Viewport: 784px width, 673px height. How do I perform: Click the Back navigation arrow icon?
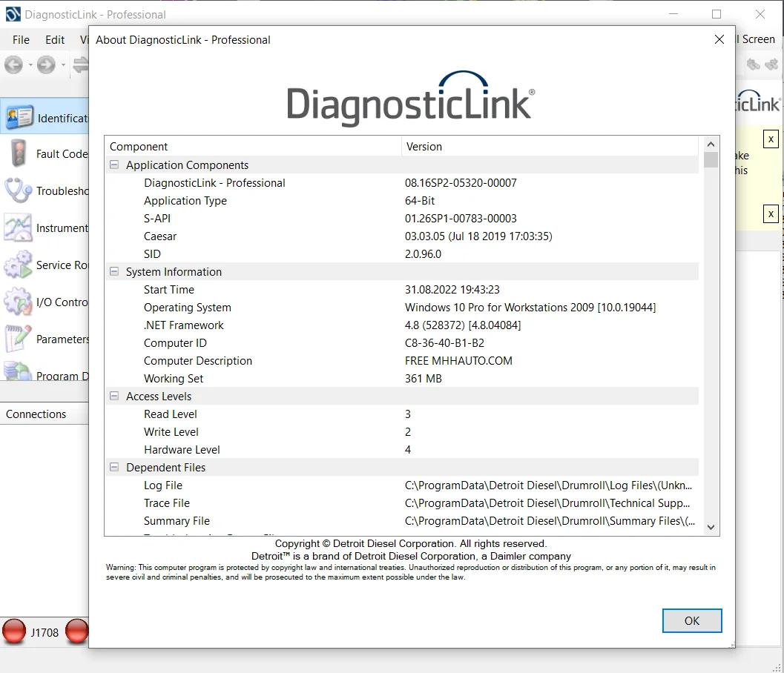(14, 64)
